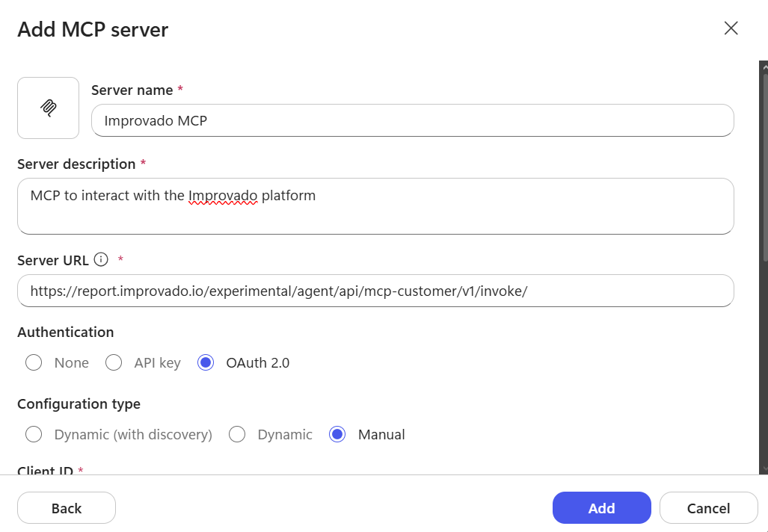This screenshot has height=532, width=768.
Task: Click the Server description label
Action: (x=76, y=164)
